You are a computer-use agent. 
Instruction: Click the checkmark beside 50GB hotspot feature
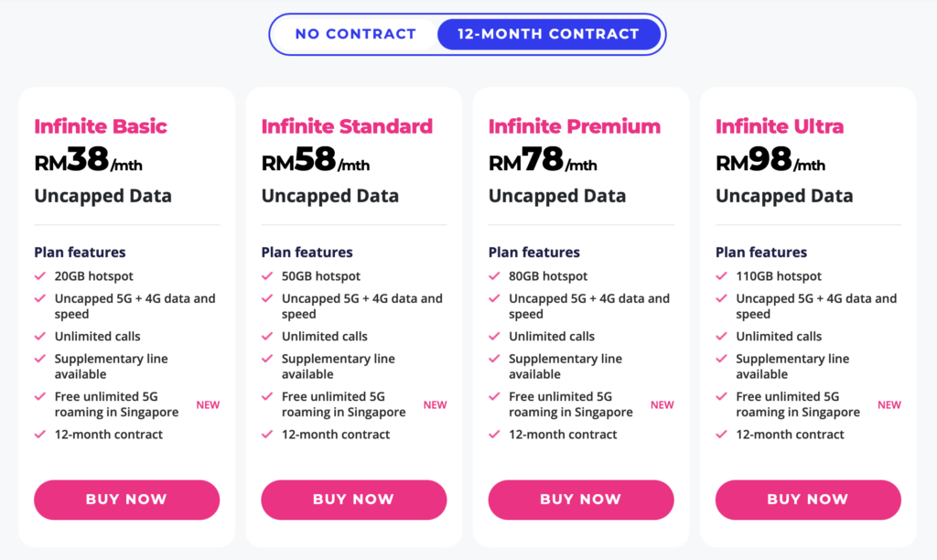266,275
